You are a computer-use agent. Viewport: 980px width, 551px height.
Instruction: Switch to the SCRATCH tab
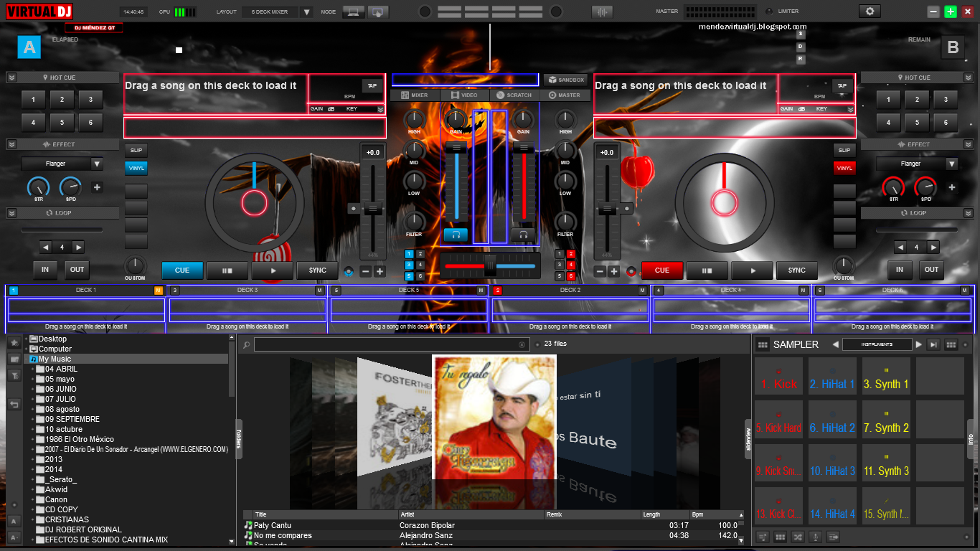tap(514, 95)
